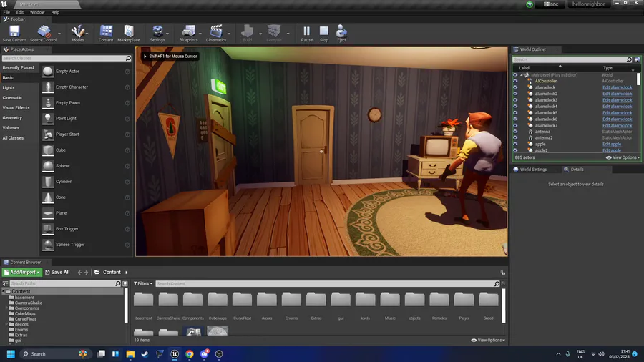Click the Add/Import button
The image size is (644, 362).
pos(22,273)
